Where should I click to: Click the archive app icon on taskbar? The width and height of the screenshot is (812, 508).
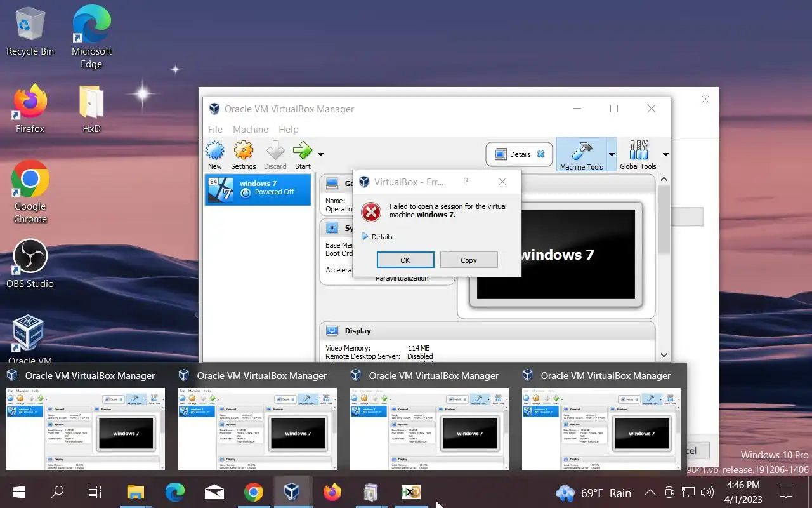click(371, 492)
